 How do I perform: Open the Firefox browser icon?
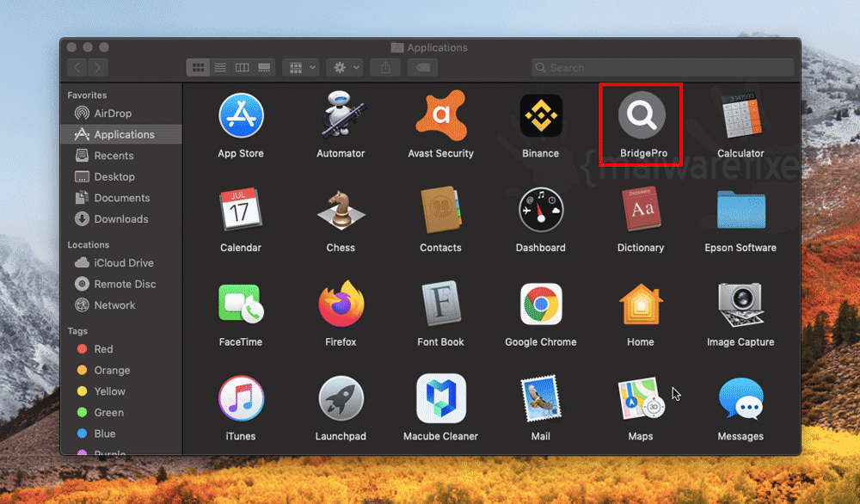pos(341,304)
